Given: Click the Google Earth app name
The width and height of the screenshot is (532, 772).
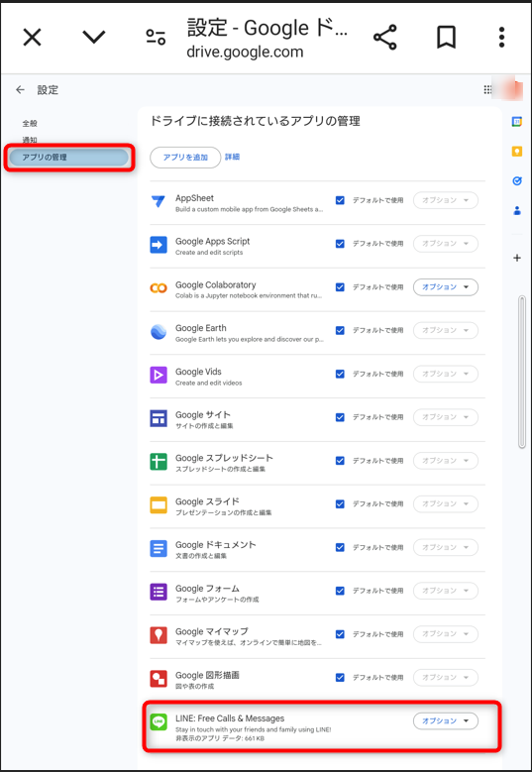Looking at the screenshot, I should (201, 328).
